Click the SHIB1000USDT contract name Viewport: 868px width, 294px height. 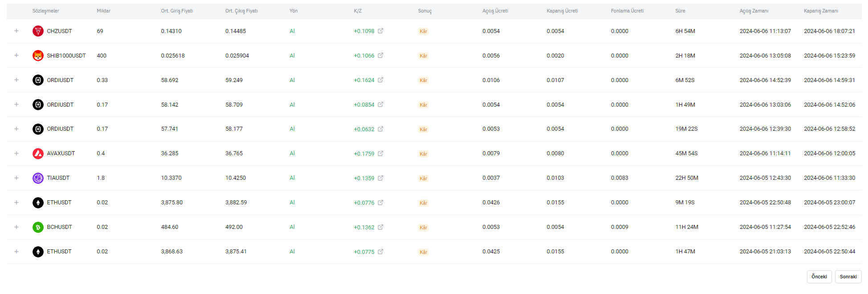point(66,56)
